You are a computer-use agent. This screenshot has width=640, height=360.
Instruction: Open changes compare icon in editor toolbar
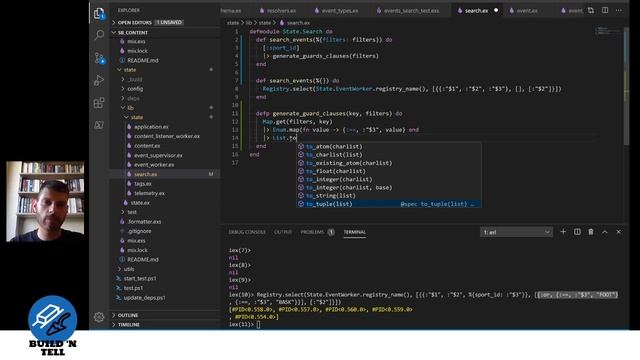[591, 10]
